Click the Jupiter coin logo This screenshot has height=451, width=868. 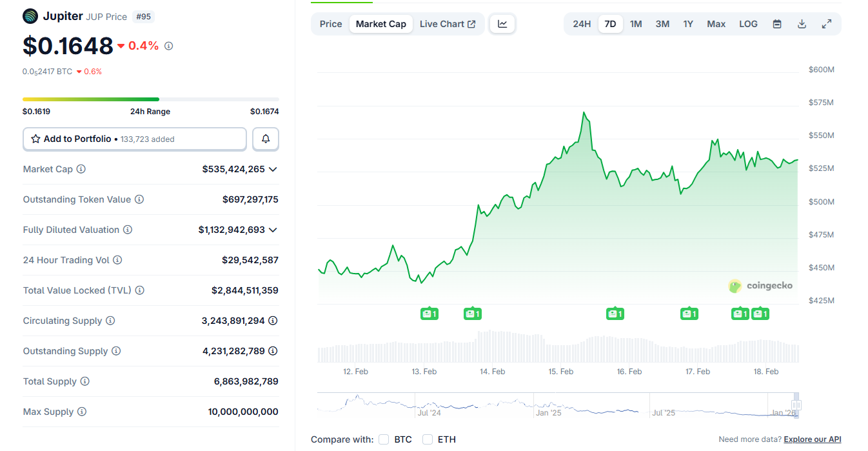pyautogui.click(x=30, y=15)
